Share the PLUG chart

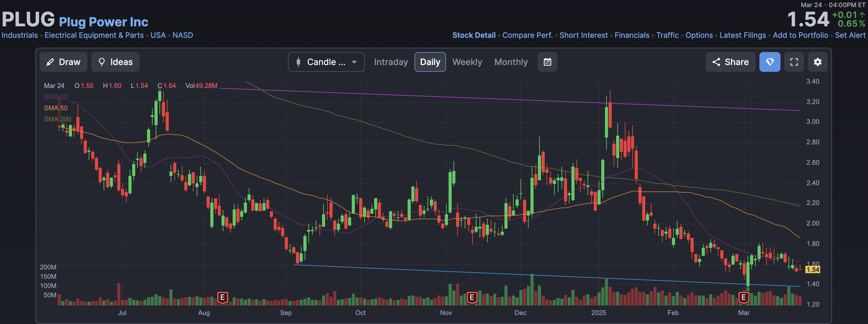731,62
